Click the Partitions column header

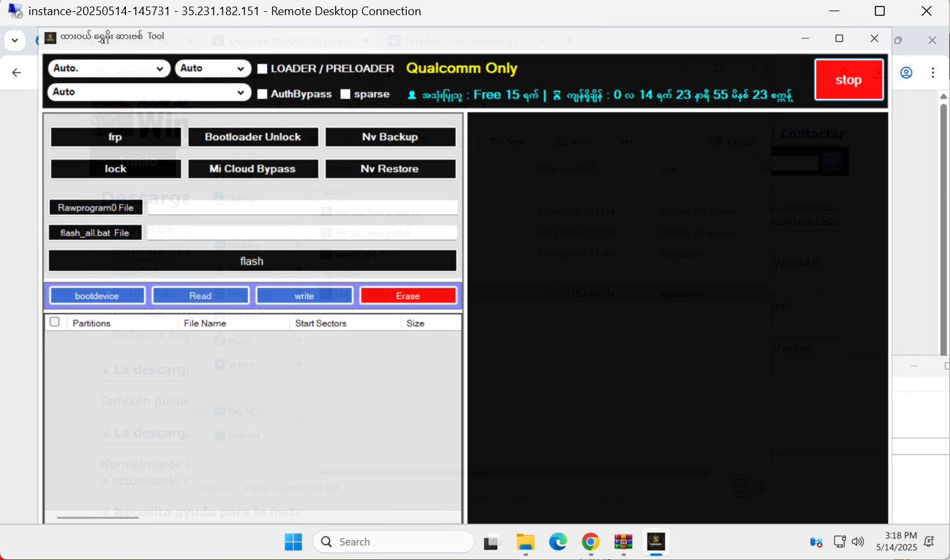[x=122, y=323]
